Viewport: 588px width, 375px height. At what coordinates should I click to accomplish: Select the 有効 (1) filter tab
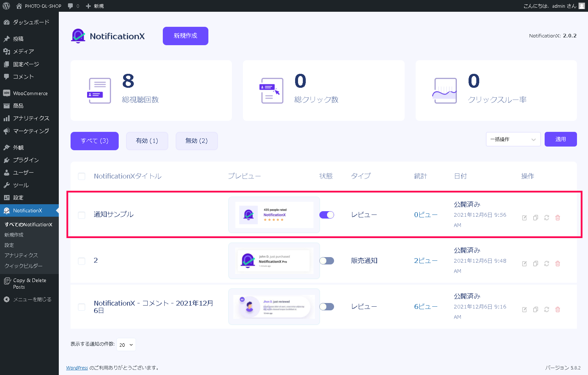click(147, 141)
